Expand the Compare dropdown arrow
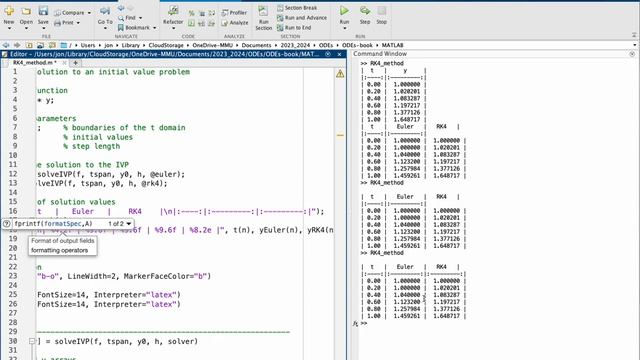This screenshot has height=360, width=640. pyautogui.click(x=89, y=13)
